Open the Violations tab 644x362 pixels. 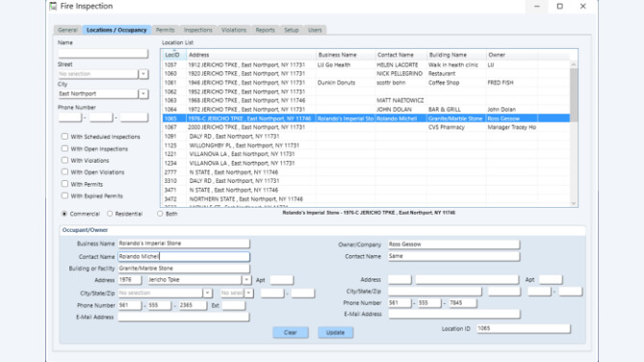pos(234,30)
